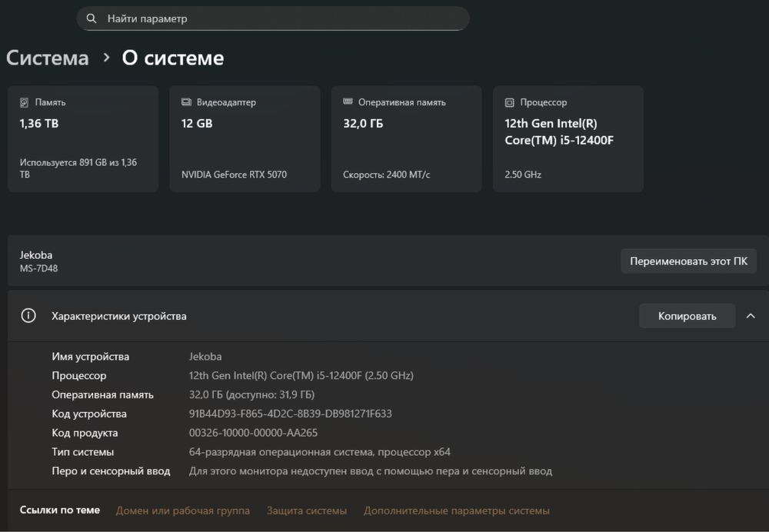The height and width of the screenshot is (532, 769).
Task: Click the Имя устройства label
Action: point(90,357)
